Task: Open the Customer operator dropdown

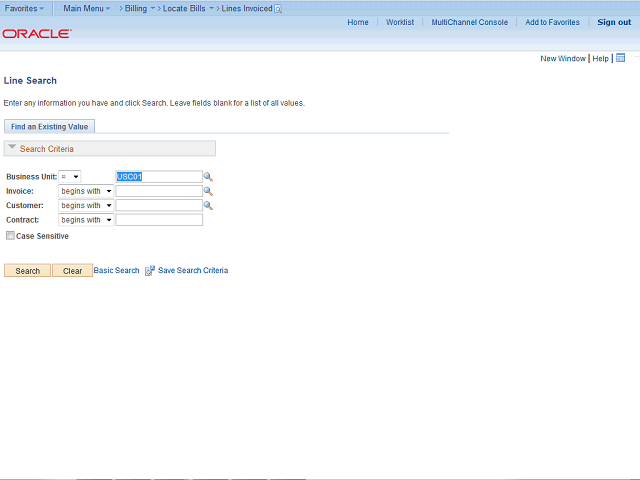Action: (x=86, y=205)
